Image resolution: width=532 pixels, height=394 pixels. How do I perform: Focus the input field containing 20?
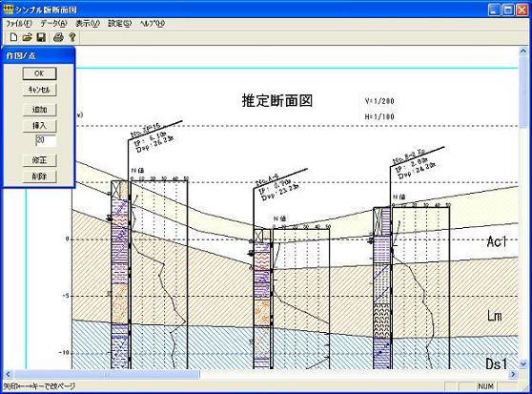[x=46, y=140]
